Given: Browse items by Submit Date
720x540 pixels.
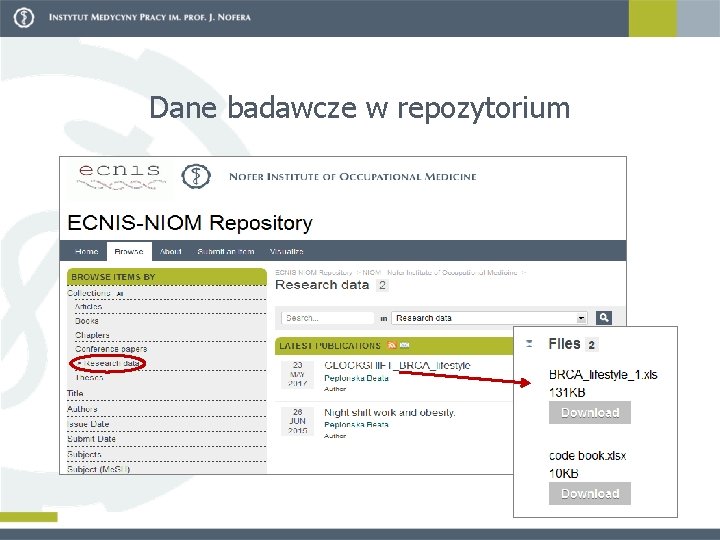Looking at the screenshot, I should click(x=91, y=439).
